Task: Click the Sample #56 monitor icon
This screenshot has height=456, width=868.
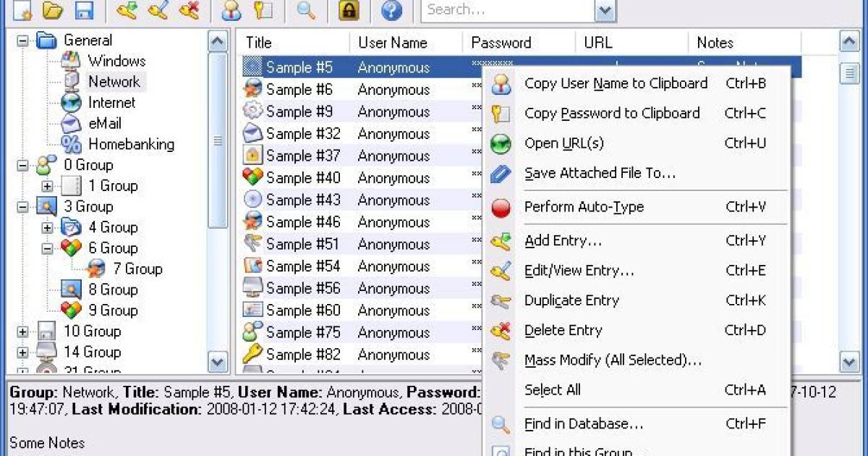Action: coord(252,288)
